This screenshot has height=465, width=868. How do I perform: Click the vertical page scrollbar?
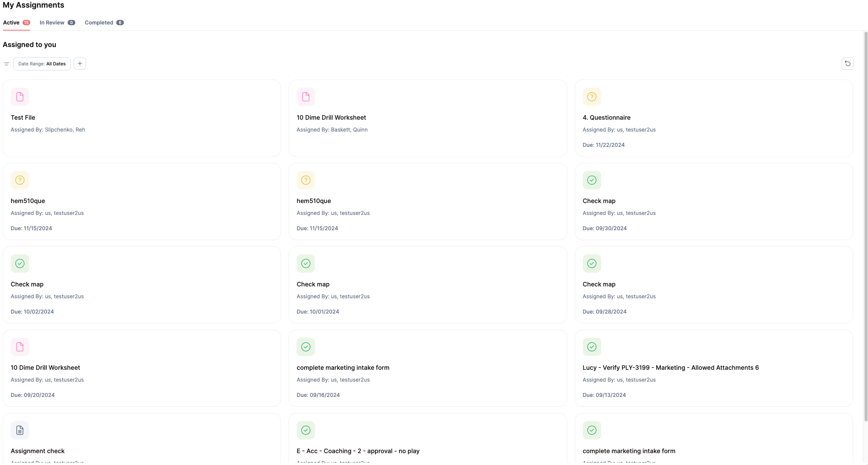pyautogui.click(x=865, y=226)
